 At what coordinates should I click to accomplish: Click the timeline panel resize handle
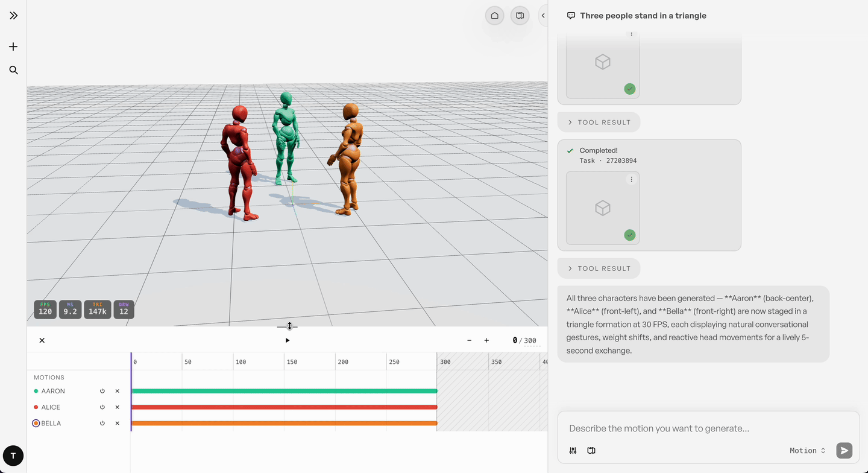(x=288, y=326)
